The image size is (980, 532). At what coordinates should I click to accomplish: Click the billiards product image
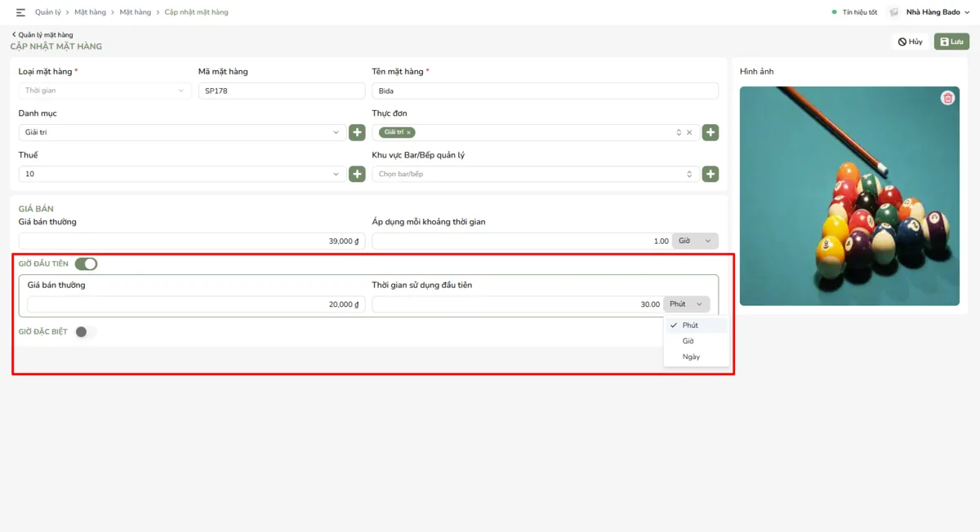[849, 196]
